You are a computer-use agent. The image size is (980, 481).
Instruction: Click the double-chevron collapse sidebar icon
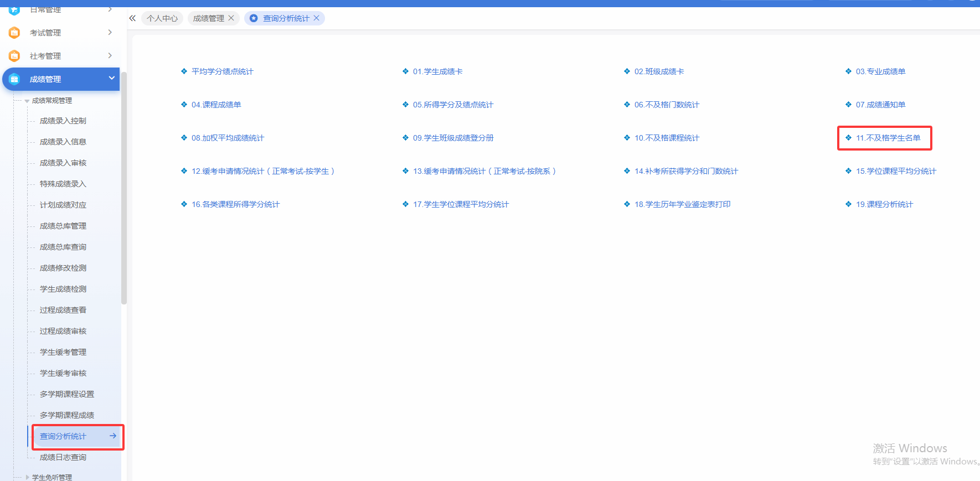click(132, 18)
